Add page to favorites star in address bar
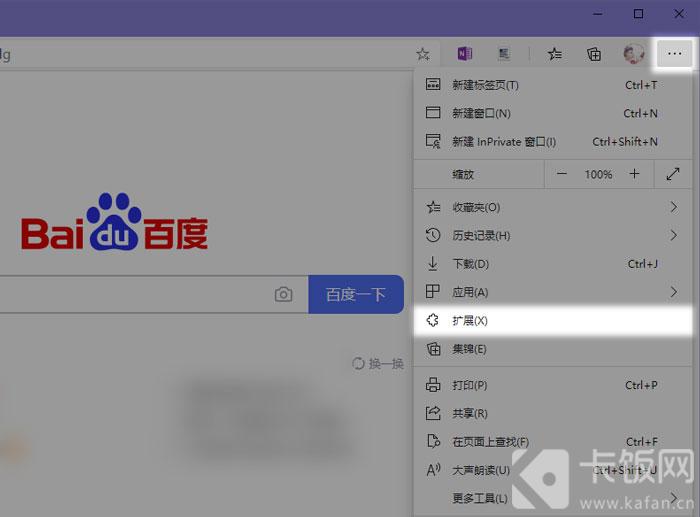Screen dimensions: 700x517 (423, 54)
